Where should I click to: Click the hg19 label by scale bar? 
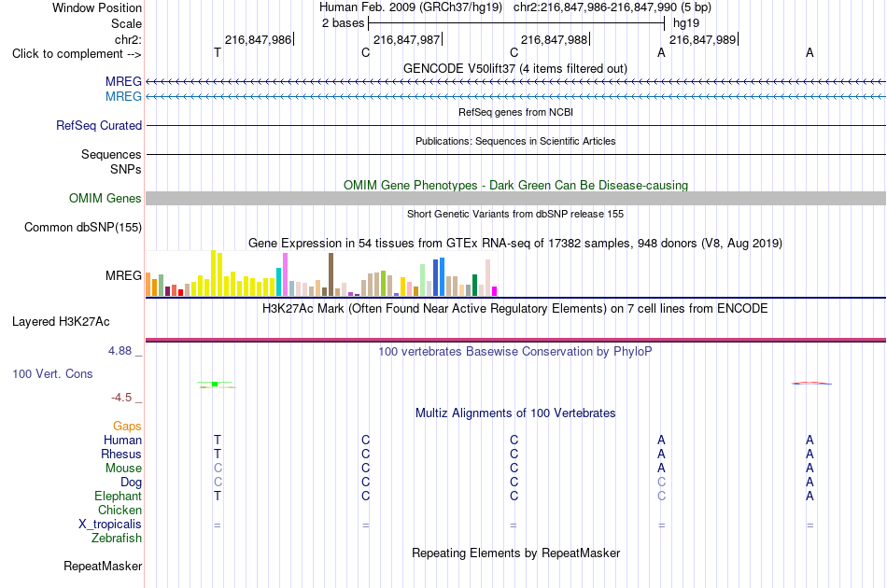(686, 23)
